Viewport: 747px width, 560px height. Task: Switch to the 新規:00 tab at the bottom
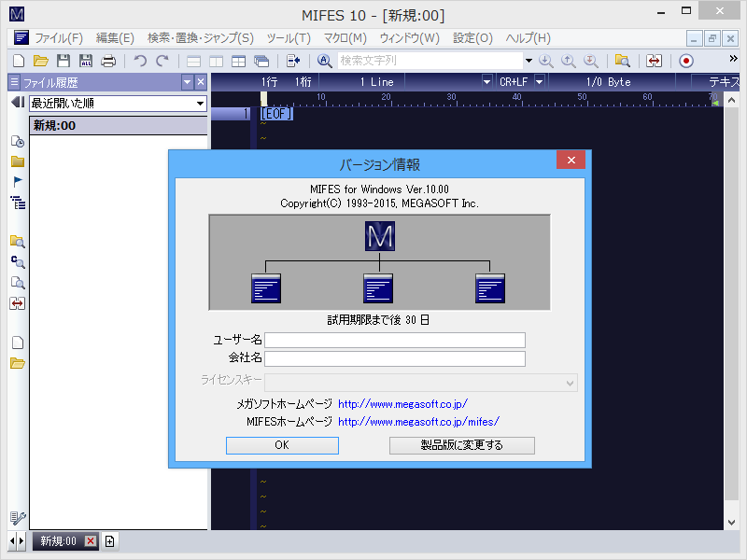point(56,540)
